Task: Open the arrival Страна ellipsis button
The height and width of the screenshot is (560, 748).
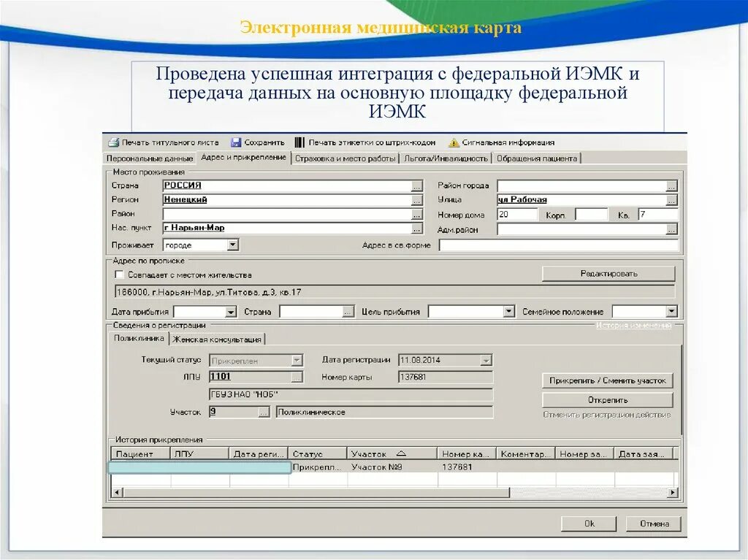Action: click(348, 312)
